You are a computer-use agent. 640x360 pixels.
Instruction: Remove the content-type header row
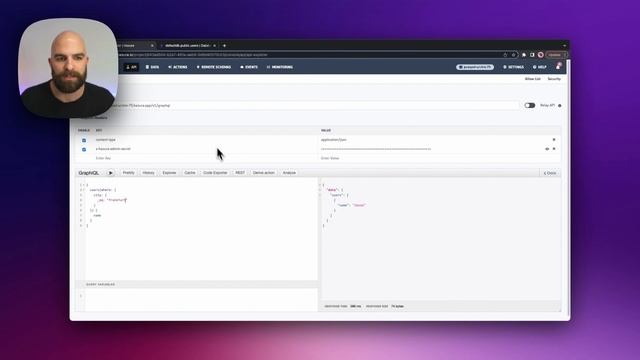coord(554,140)
